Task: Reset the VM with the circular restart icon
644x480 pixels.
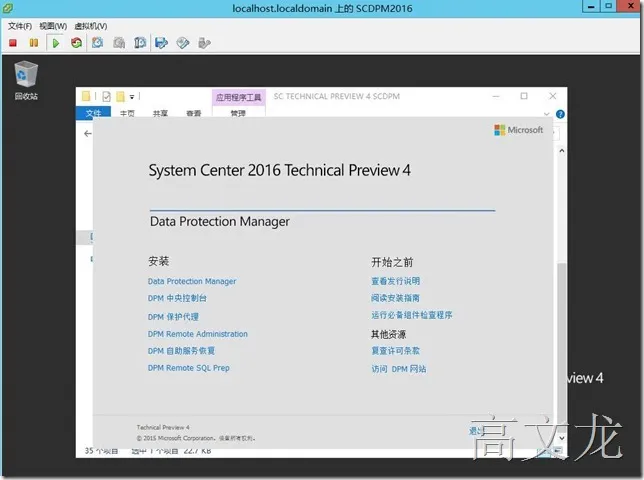Action: tap(76, 43)
